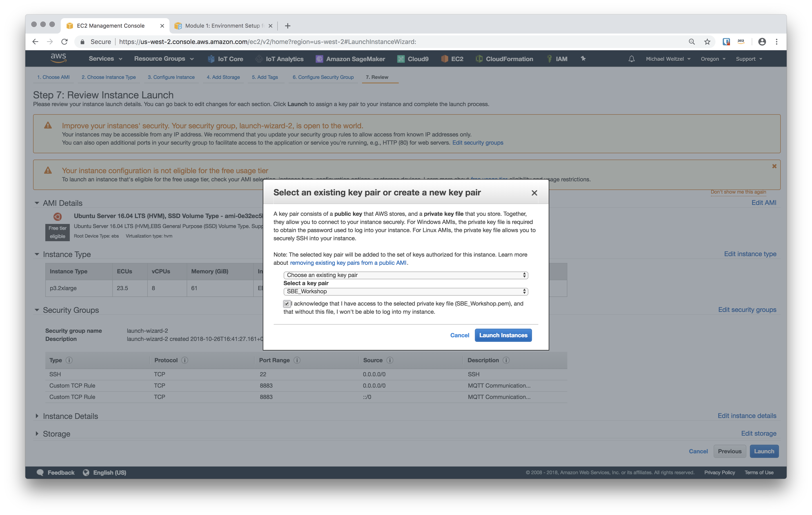This screenshot has width=812, height=515.
Task: Open the Amazon SageMaker shortcut
Action: point(350,59)
